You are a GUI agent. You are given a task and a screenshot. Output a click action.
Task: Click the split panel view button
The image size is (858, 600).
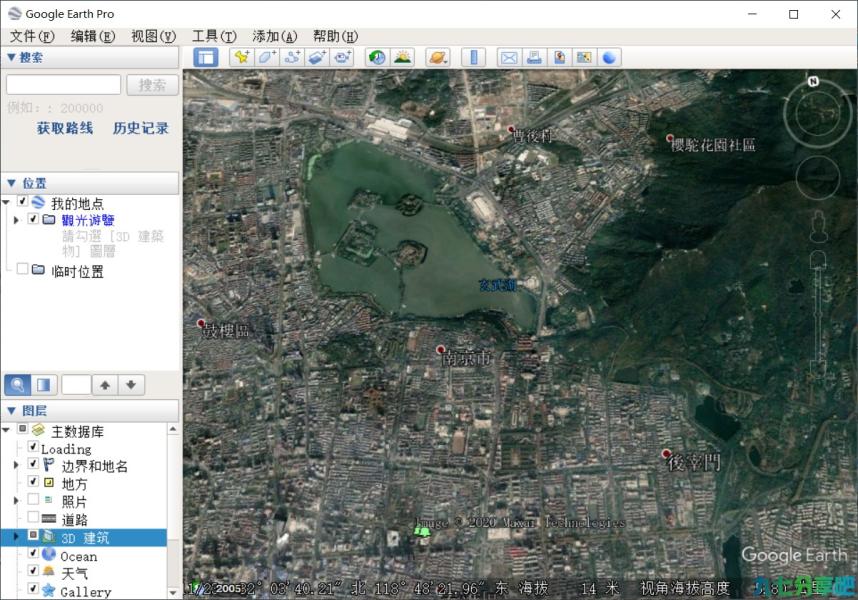click(x=44, y=385)
